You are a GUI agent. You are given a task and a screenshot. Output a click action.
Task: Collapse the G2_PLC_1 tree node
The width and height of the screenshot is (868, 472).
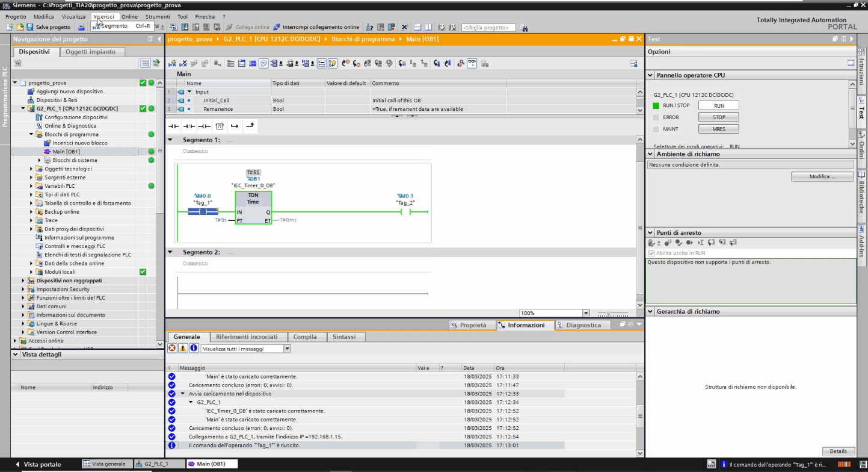pos(23,108)
